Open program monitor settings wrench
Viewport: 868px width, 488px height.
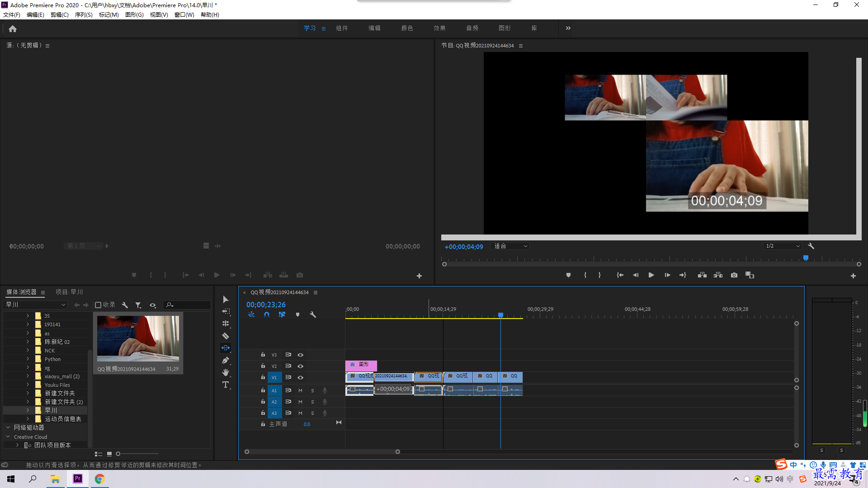pos(811,246)
